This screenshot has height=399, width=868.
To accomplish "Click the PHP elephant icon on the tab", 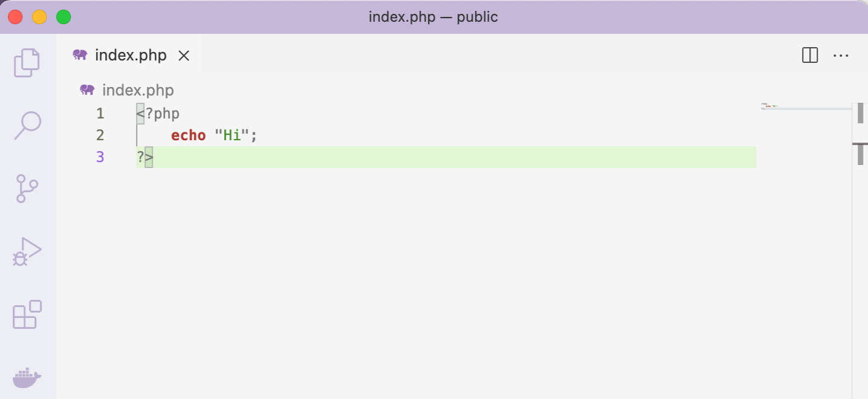I will 79,55.
